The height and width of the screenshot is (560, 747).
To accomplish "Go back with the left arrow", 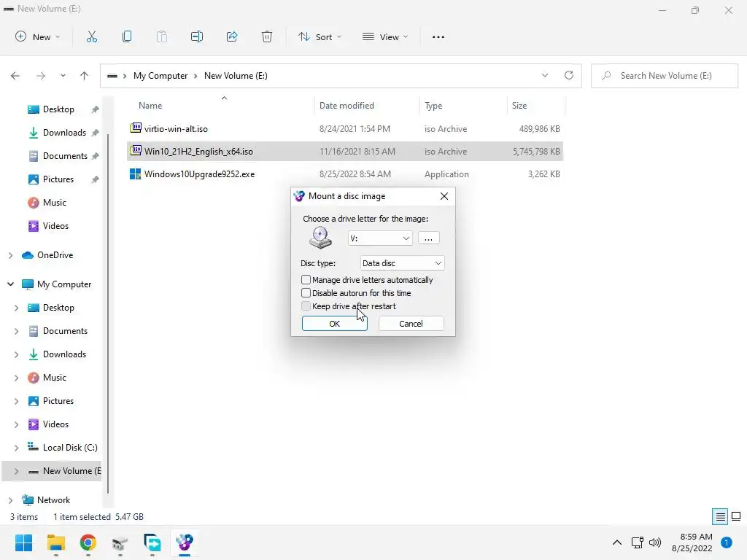I will tap(15, 76).
